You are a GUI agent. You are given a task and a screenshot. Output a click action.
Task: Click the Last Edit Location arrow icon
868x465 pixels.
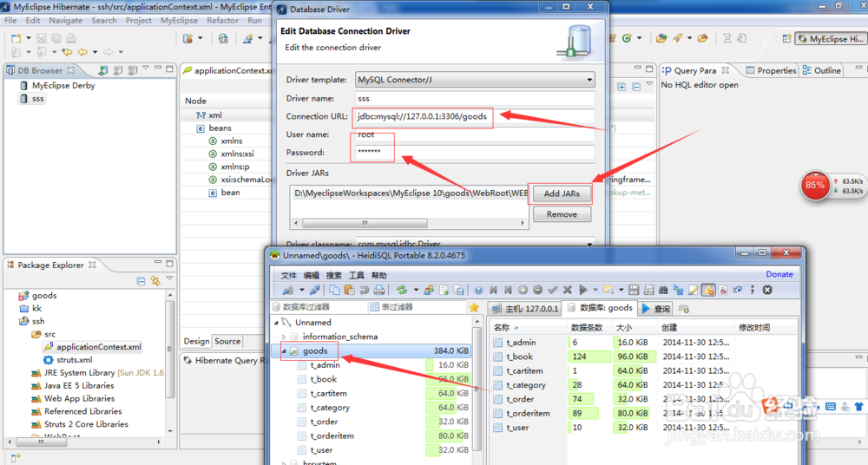coord(67,52)
